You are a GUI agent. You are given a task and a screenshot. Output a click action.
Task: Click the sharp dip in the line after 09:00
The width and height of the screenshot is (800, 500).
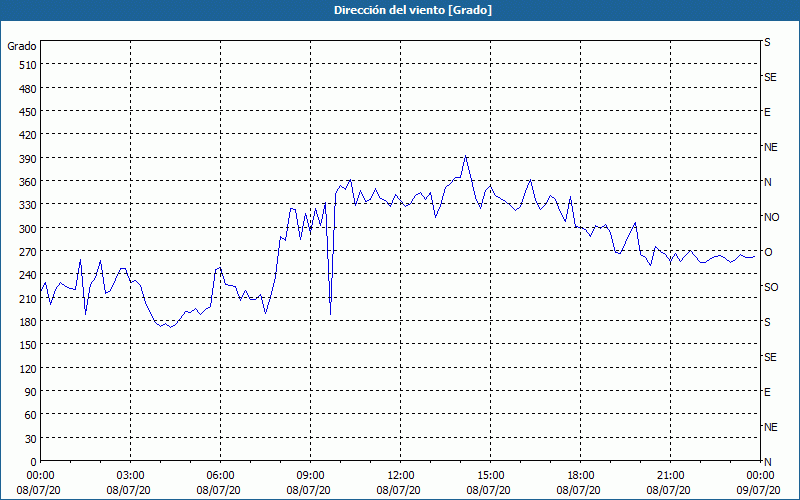point(331,314)
